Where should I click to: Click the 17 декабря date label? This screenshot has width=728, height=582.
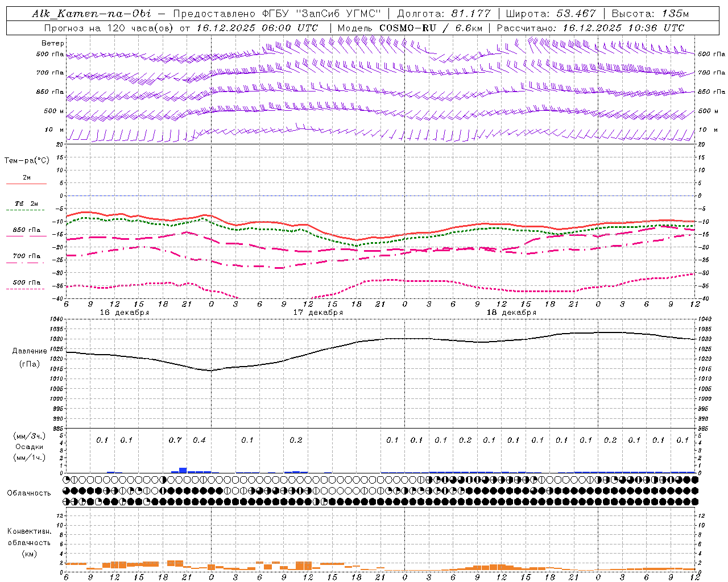coord(318,313)
